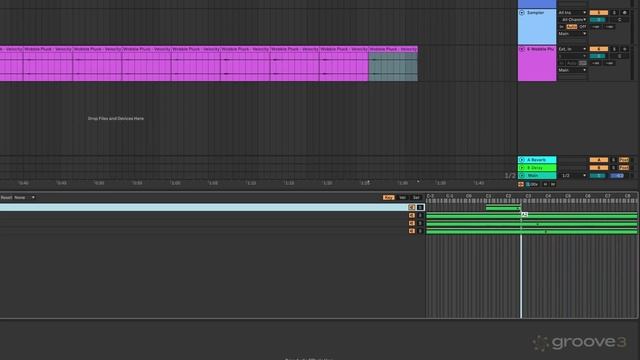This screenshot has width=640, height=360.
Task: Toggle the Sampler track activator button
Action: (x=599, y=13)
